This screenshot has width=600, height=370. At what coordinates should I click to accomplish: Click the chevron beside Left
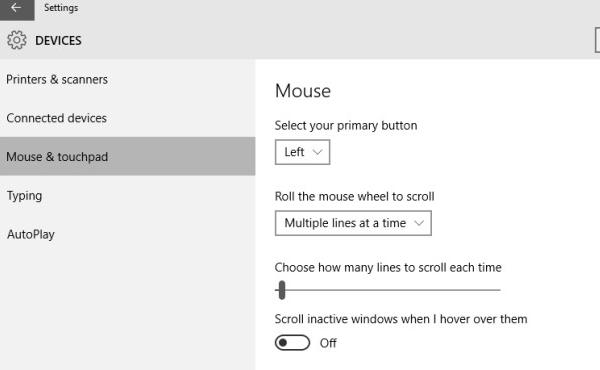317,152
